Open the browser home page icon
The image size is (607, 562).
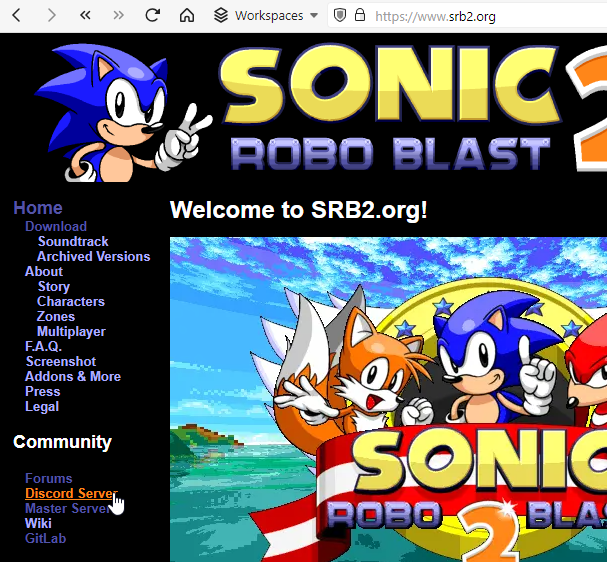click(x=187, y=15)
